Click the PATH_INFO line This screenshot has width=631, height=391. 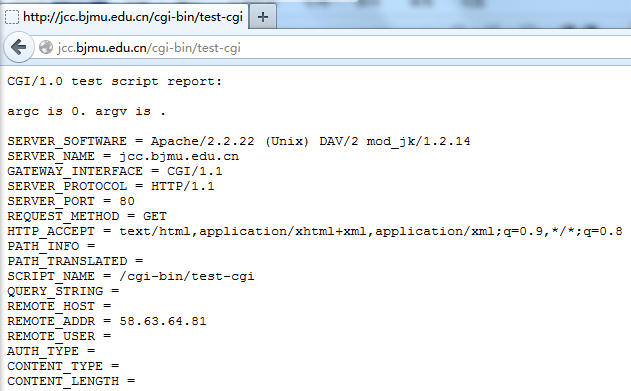(x=51, y=246)
